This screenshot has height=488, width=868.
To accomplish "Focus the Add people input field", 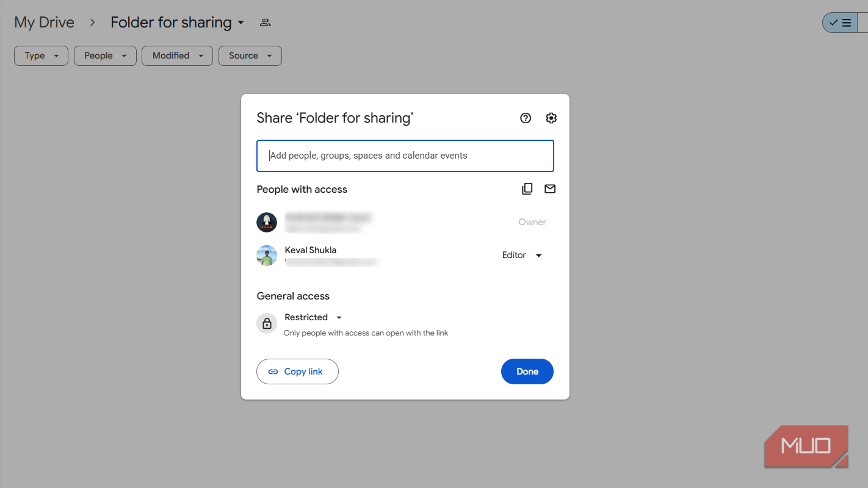I will tap(405, 156).
